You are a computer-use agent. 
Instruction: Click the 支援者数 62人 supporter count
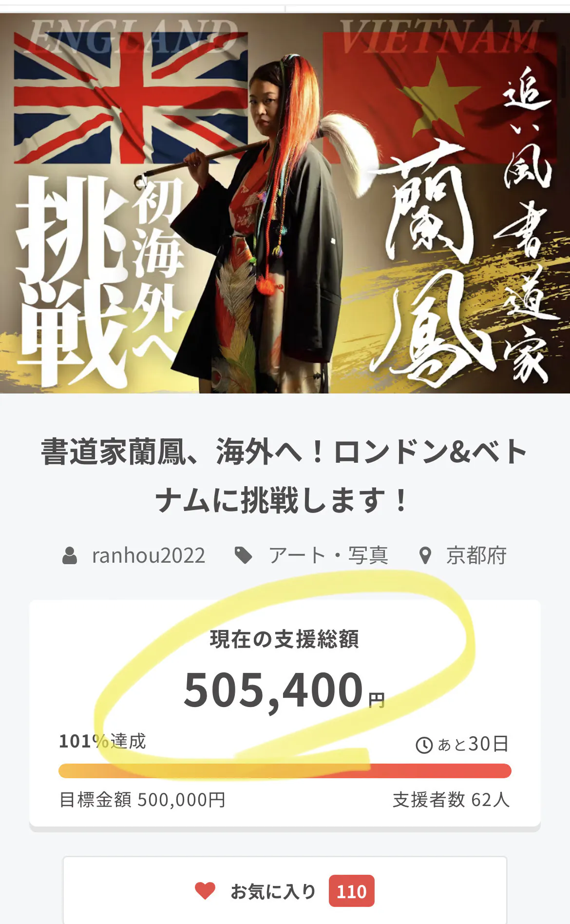451,800
